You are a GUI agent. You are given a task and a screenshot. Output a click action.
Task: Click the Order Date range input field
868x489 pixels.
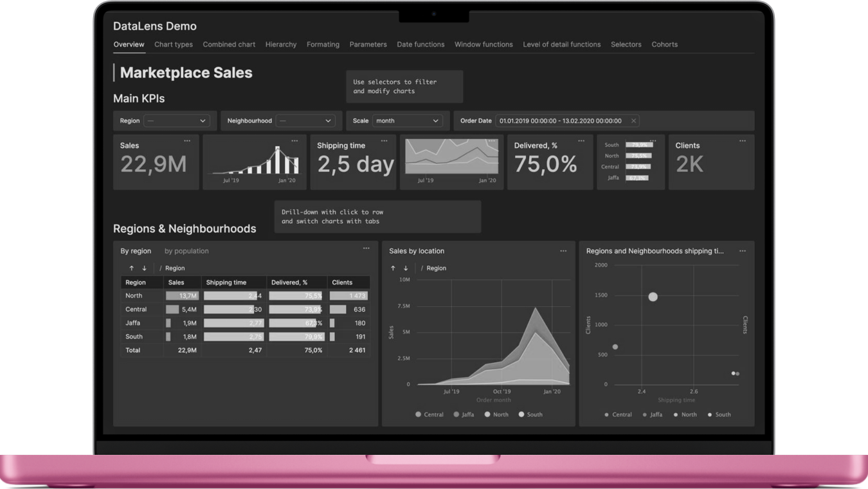(560, 121)
